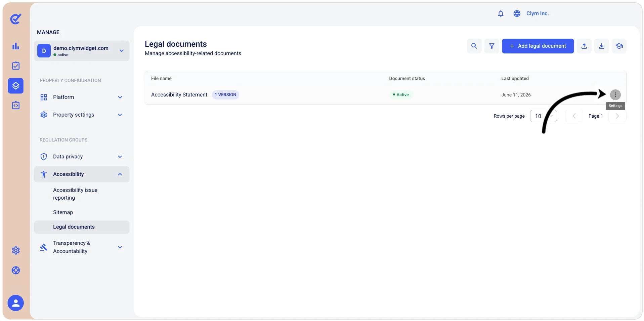Open the filter funnel icon

click(x=491, y=46)
